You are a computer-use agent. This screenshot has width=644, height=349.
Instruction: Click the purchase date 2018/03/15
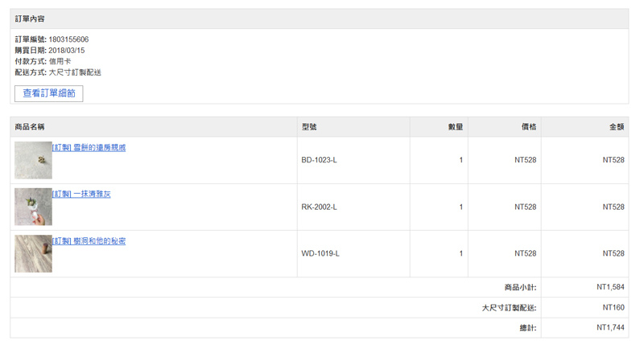tap(67, 51)
